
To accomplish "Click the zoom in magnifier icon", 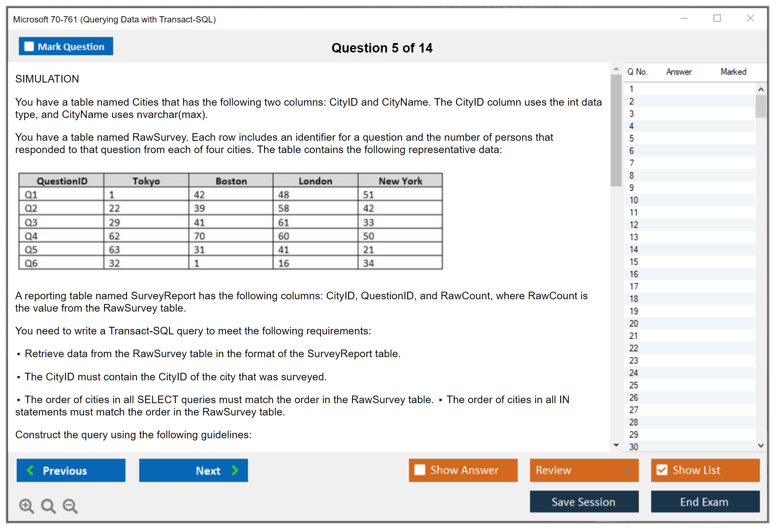I will [26, 506].
